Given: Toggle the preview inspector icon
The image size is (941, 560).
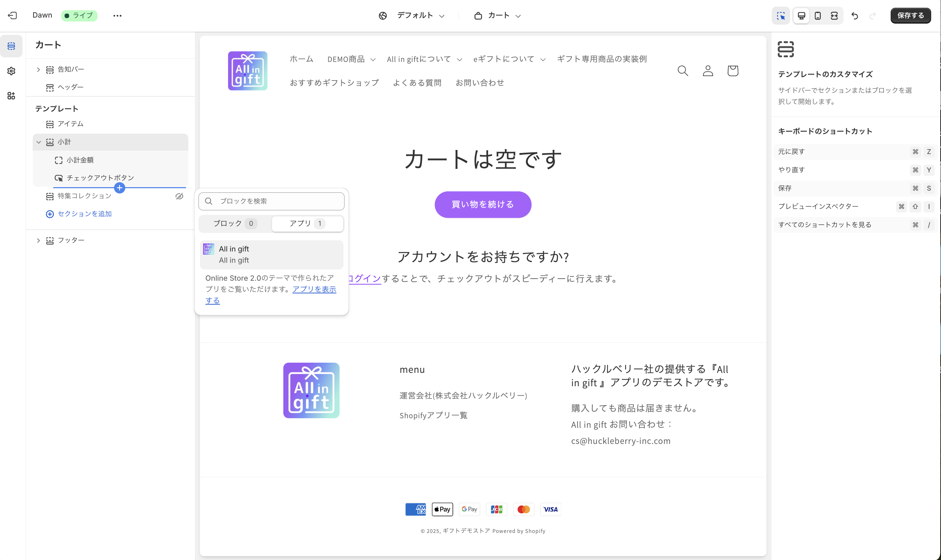Looking at the screenshot, I should point(781,15).
